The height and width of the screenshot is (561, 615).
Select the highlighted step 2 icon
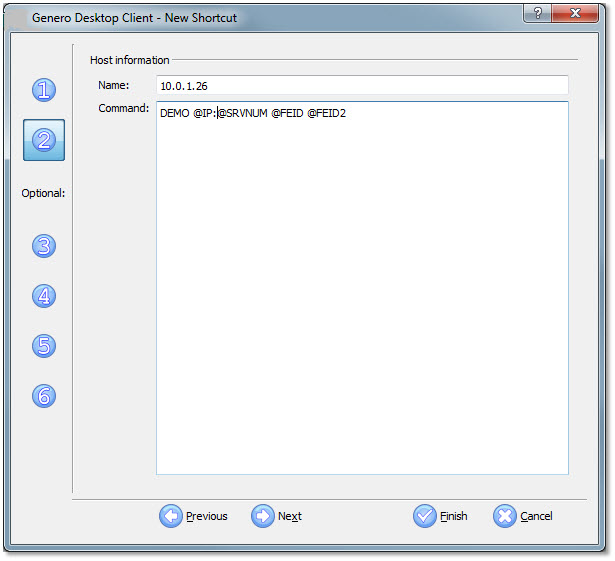click(x=44, y=140)
